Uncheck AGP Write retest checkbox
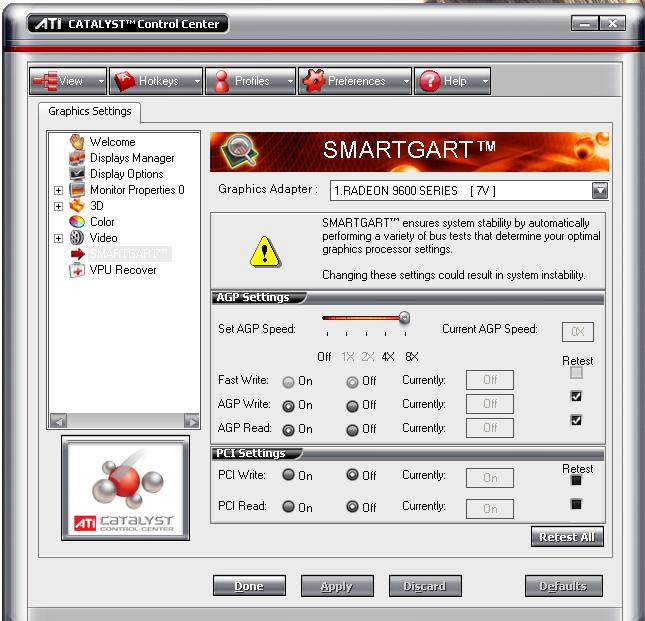The width and height of the screenshot is (645, 621). (x=576, y=396)
